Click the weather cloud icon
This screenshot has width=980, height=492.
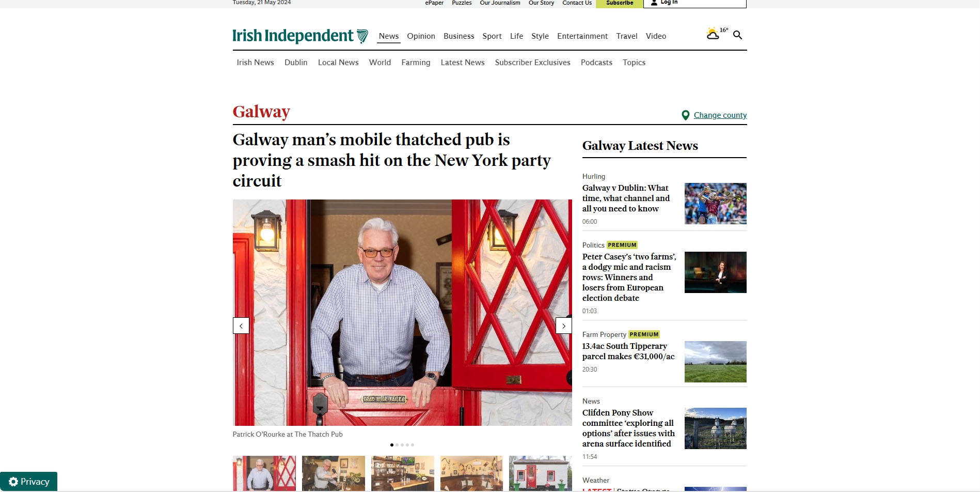coord(713,34)
